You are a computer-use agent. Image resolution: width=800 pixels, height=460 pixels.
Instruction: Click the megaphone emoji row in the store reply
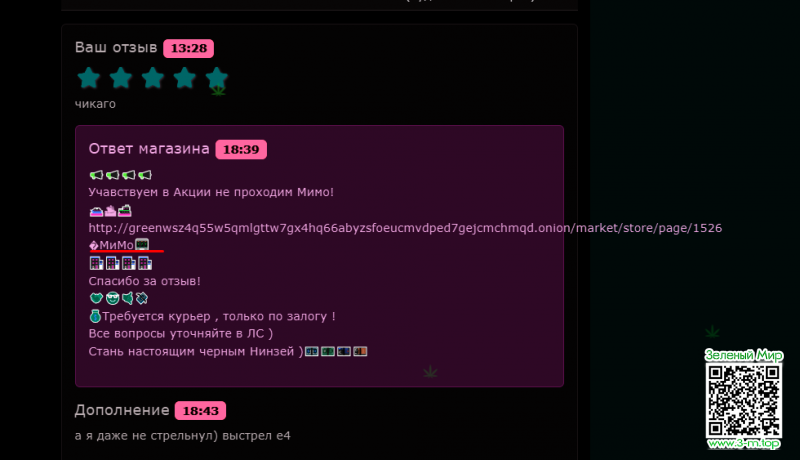pyautogui.click(x=120, y=175)
